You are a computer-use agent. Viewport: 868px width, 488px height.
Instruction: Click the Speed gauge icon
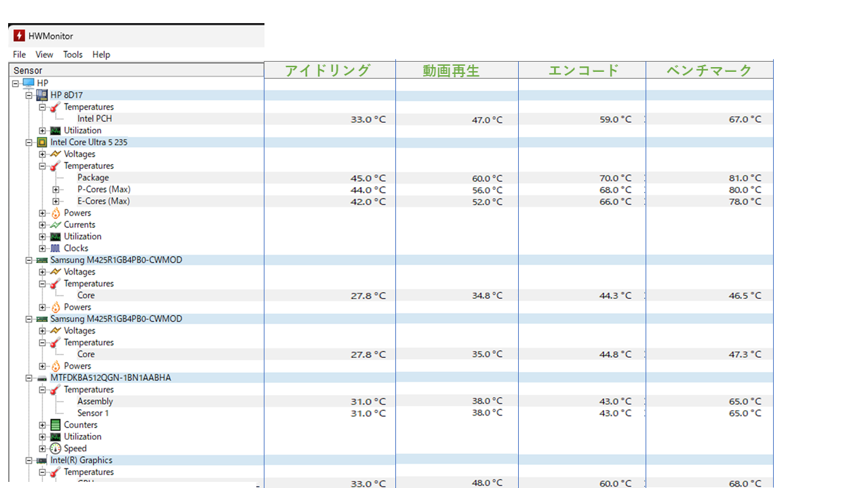[x=56, y=449]
